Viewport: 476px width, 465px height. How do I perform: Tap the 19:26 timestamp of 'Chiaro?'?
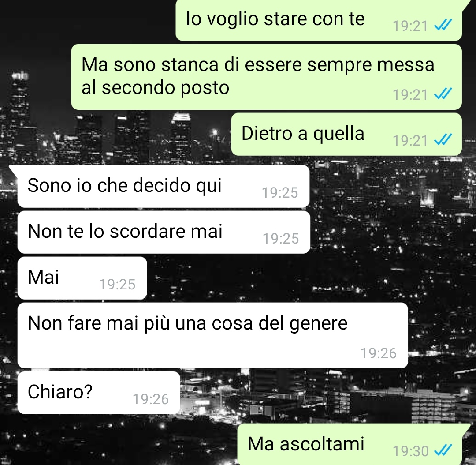pos(151,399)
